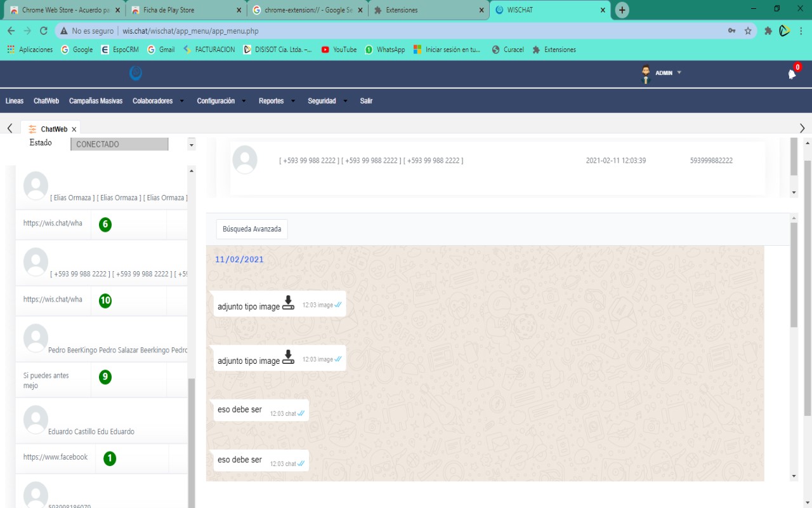Click the page reload icon

pos(43,30)
